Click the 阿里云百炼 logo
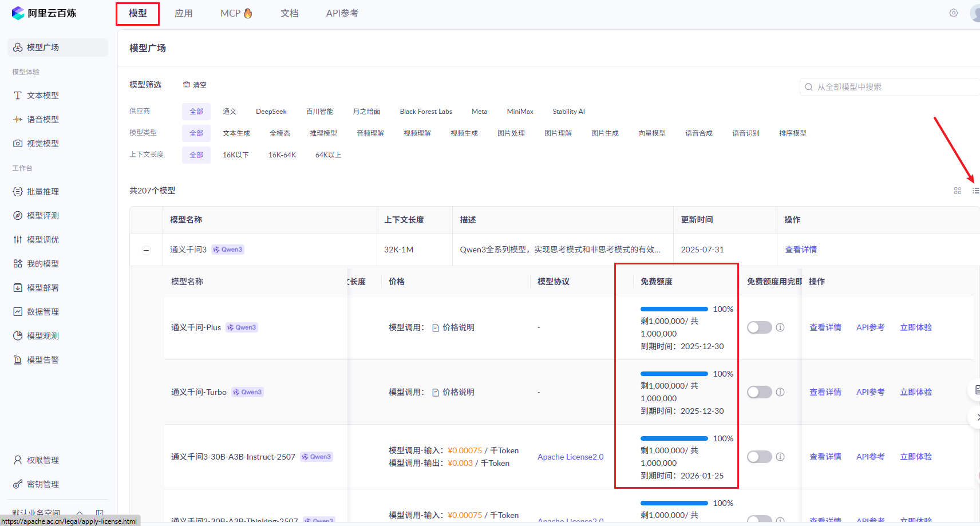 44,13
